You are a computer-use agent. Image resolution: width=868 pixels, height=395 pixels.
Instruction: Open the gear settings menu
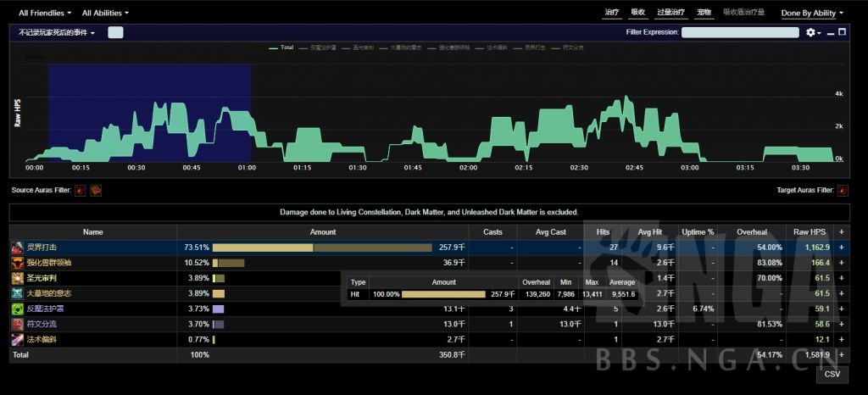pos(813,32)
